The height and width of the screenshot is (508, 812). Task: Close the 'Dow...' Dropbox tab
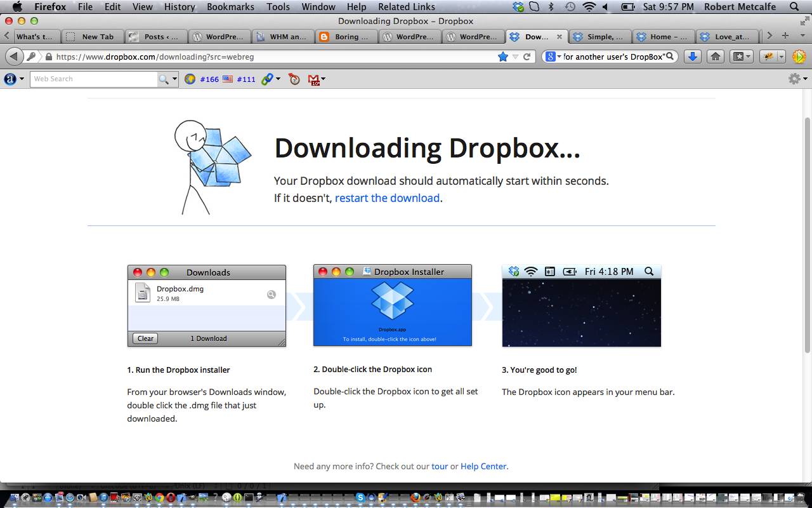click(x=559, y=36)
